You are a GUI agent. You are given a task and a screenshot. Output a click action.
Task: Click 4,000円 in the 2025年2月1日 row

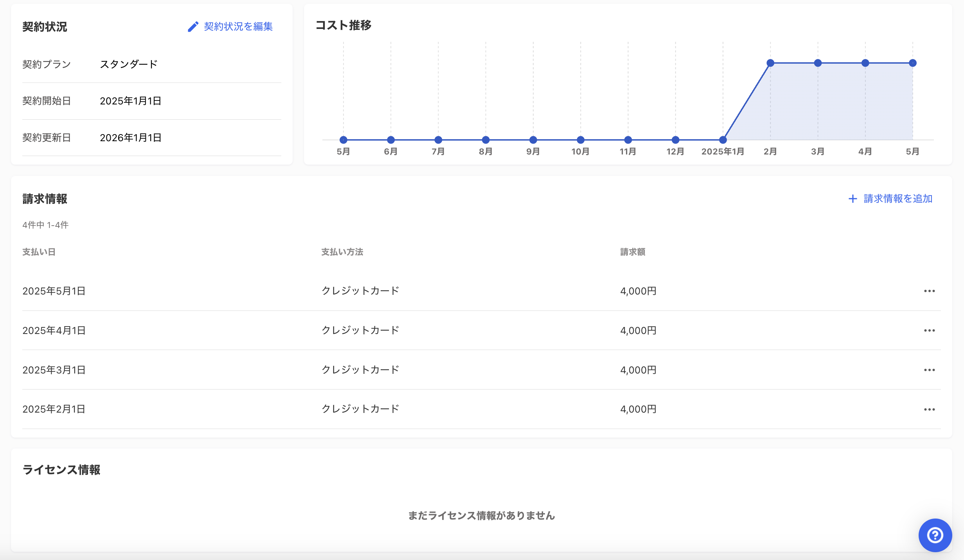point(638,409)
